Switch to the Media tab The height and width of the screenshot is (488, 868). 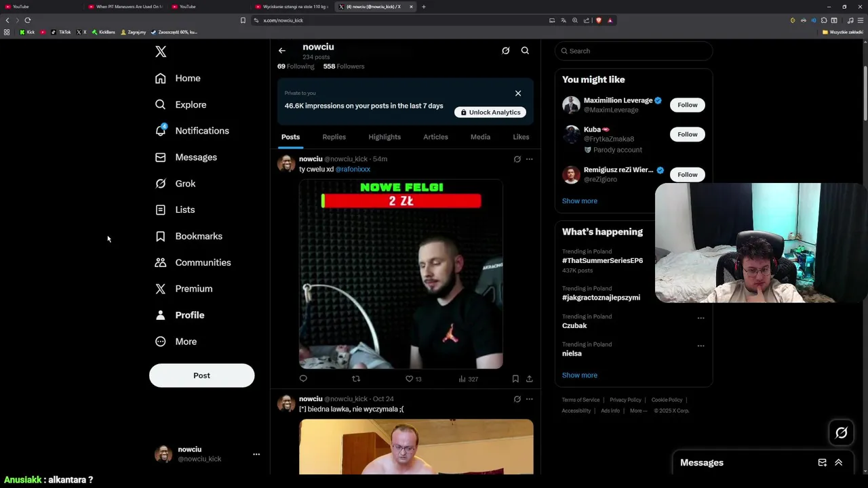(x=480, y=137)
